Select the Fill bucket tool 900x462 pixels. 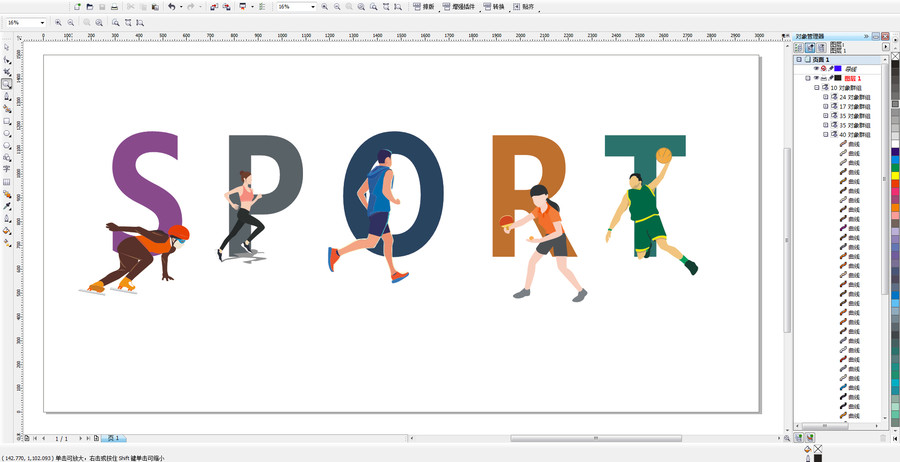pos(7,231)
